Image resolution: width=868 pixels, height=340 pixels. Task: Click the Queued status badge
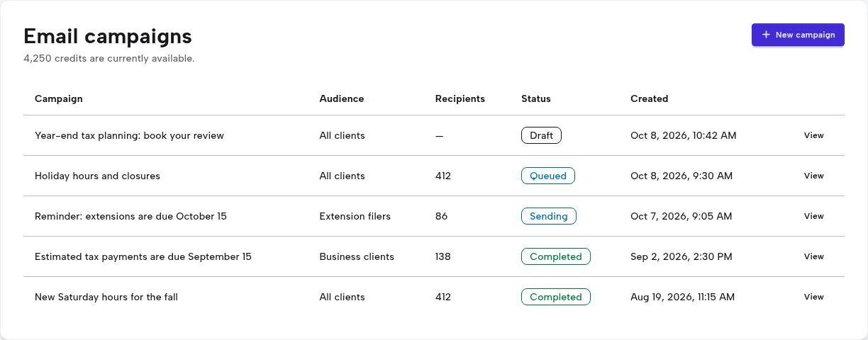(548, 176)
